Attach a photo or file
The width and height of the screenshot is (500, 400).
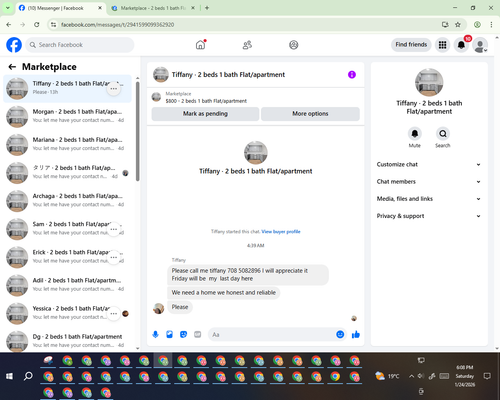(169, 334)
